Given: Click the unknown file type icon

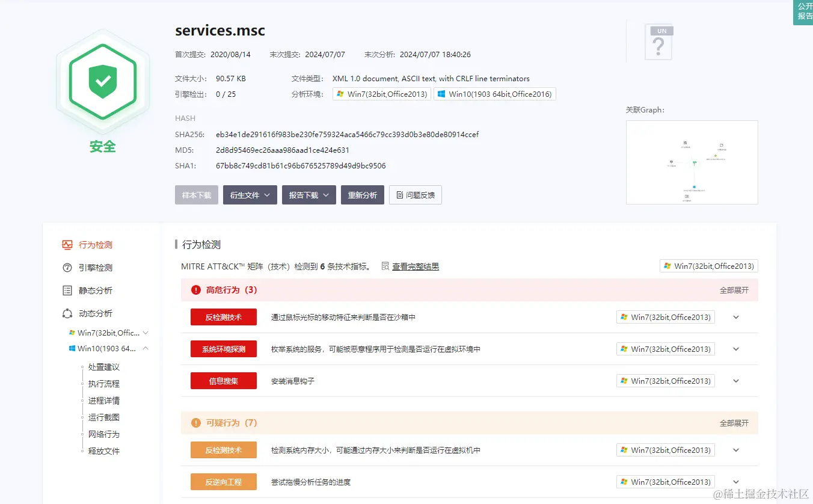Looking at the screenshot, I should [x=658, y=42].
